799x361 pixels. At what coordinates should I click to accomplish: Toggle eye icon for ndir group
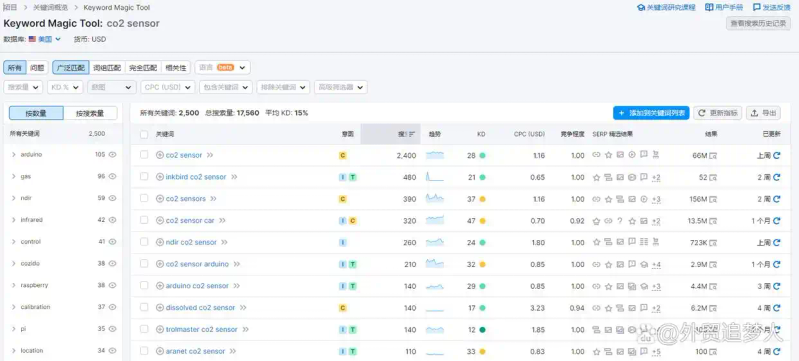113,198
